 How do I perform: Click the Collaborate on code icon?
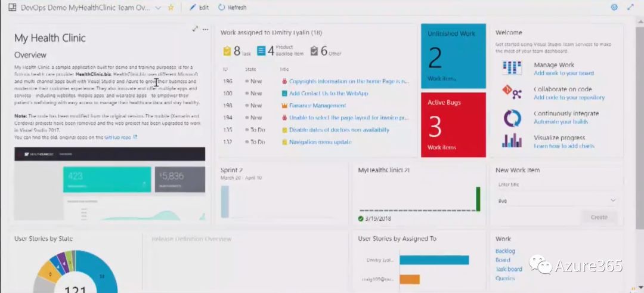(x=512, y=92)
